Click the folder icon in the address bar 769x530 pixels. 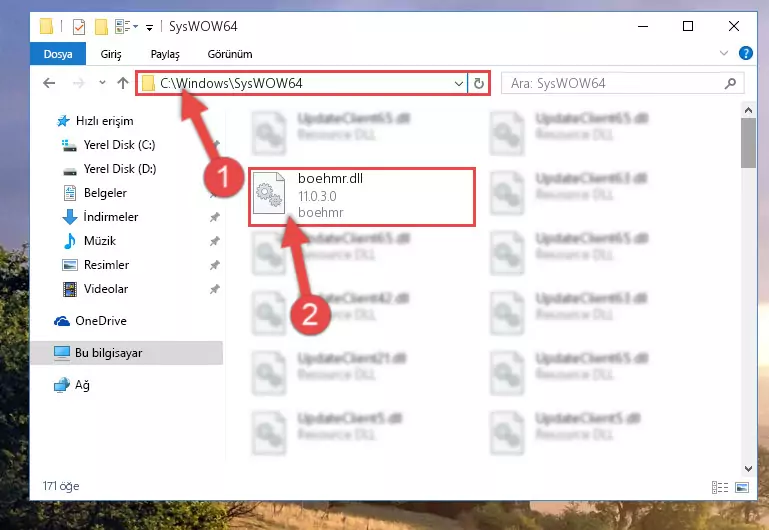[x=148, y=83]
